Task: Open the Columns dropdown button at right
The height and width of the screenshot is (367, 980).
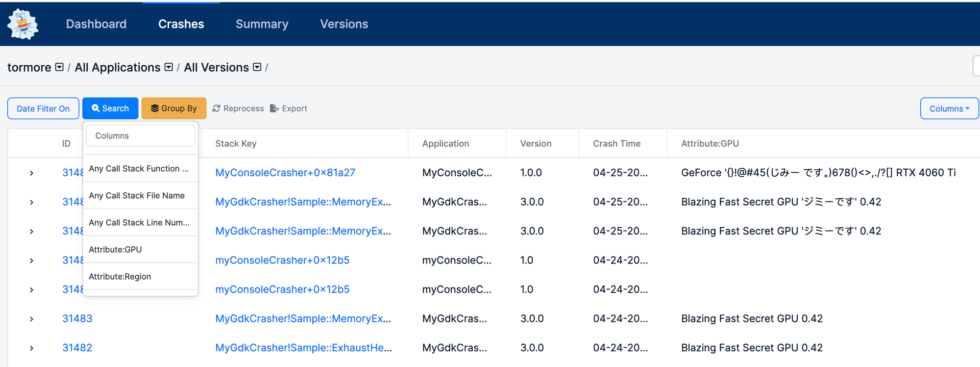Action: 949,108
